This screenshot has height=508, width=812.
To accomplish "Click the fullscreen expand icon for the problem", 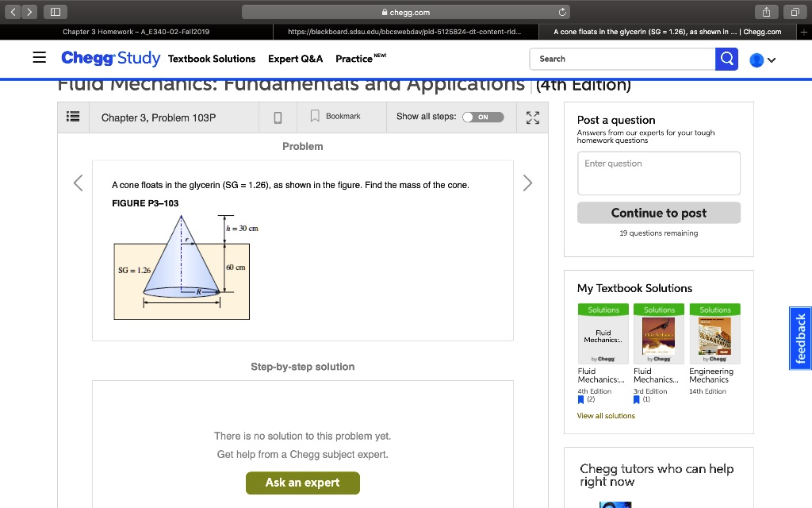I will coord(532,117).
